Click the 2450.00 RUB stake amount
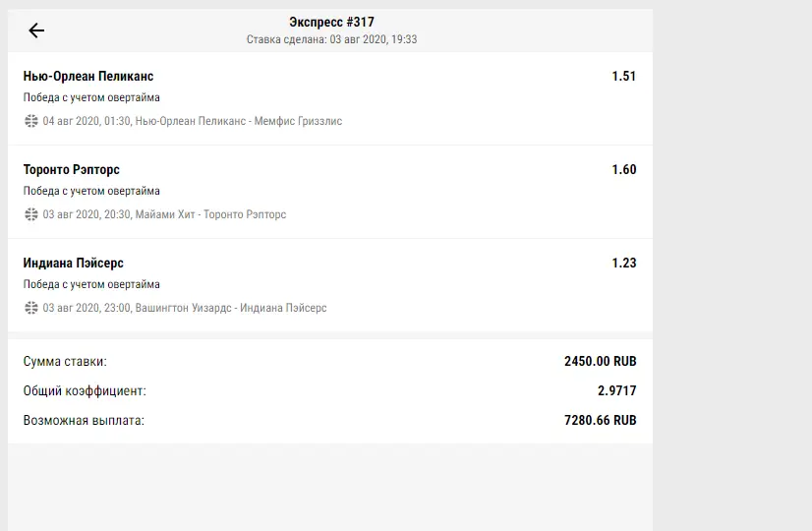 point(601,361)
